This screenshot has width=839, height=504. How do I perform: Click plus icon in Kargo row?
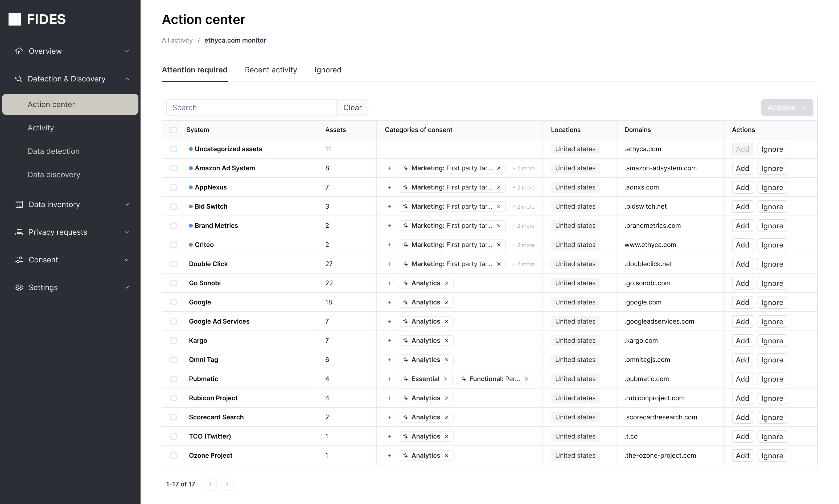[390, 341]
